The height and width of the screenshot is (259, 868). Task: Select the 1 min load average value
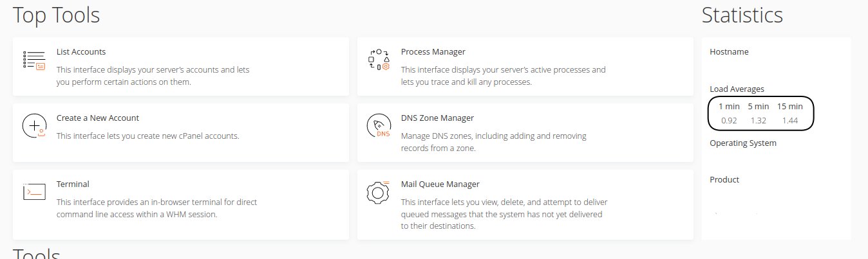729,120
